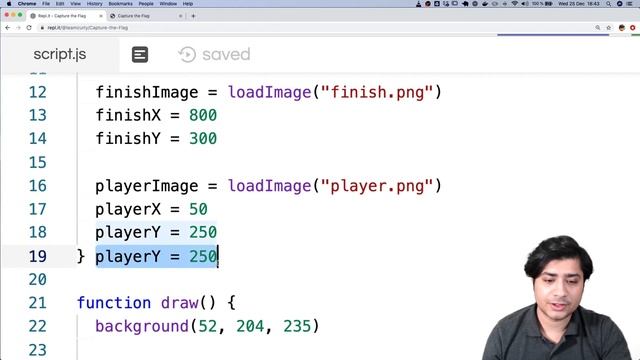640x360 pixels.
Task: Click playerY = 250 on line 18
Action: [156, 233]
